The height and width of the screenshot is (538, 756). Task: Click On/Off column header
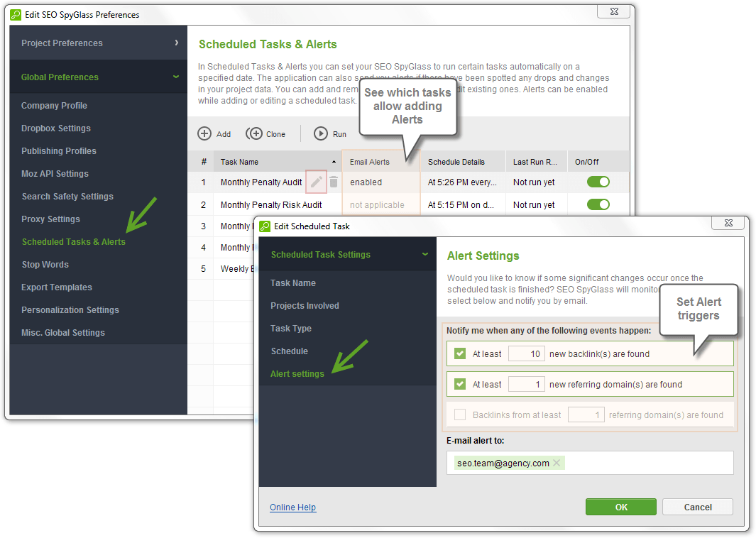tap(598, 162)
